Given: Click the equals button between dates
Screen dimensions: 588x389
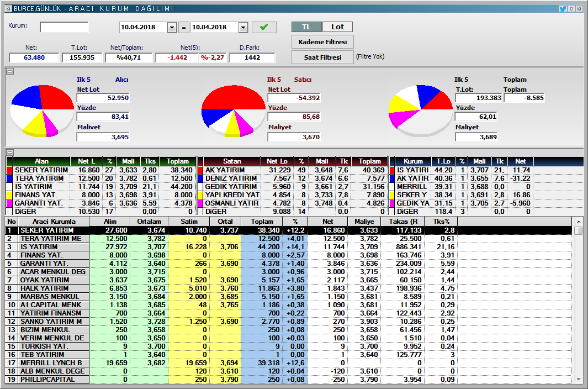Looking at the screenshot, I should coord(184,28).
